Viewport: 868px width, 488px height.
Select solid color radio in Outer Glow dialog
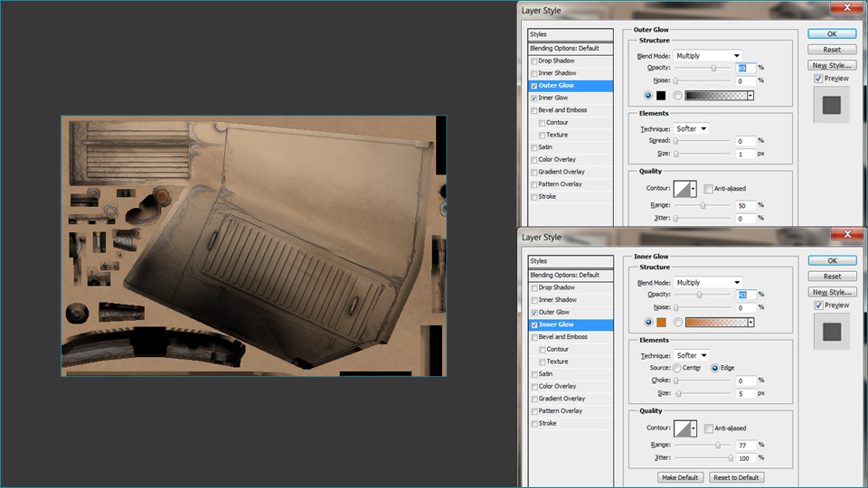tap(648, 96)
